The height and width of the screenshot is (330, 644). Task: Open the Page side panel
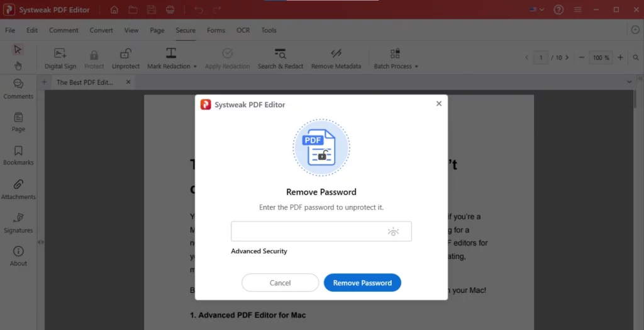[x=18, y=122]
